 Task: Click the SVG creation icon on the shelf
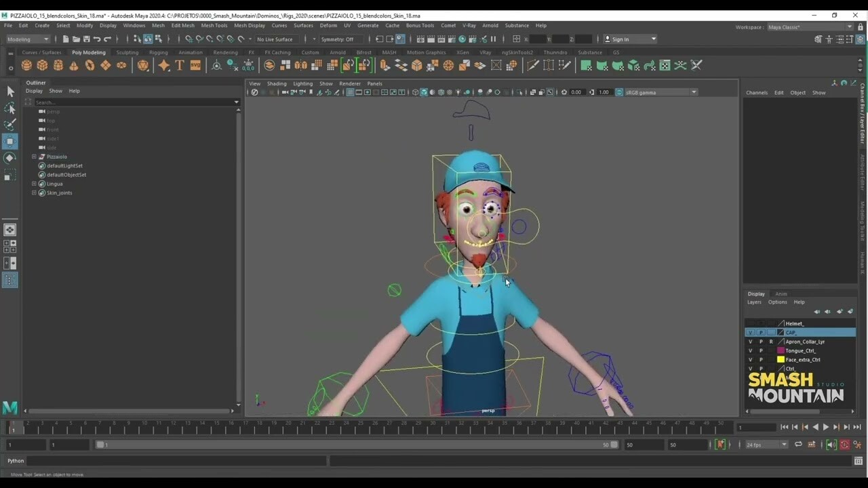coord(197,64)
